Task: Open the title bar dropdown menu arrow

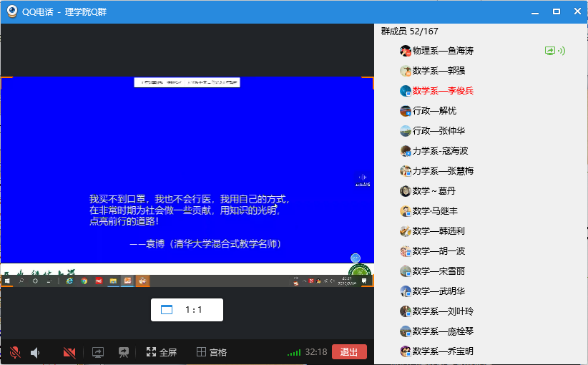Action: tap(533, 12)
